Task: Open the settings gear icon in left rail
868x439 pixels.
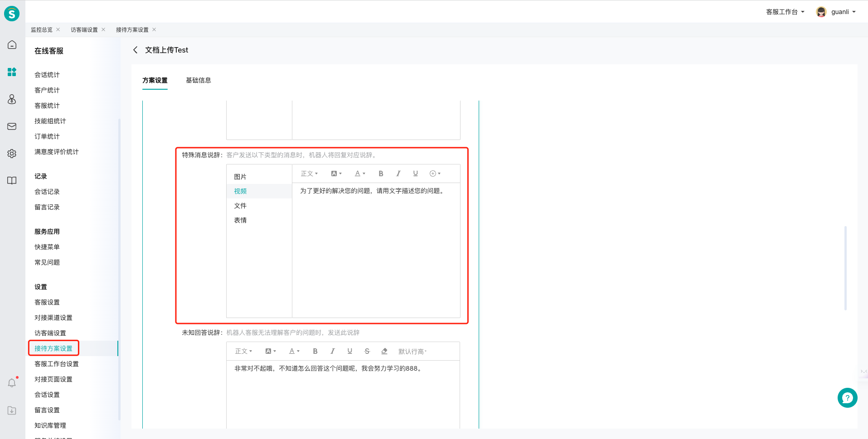Action: click(x=12, y=154)
